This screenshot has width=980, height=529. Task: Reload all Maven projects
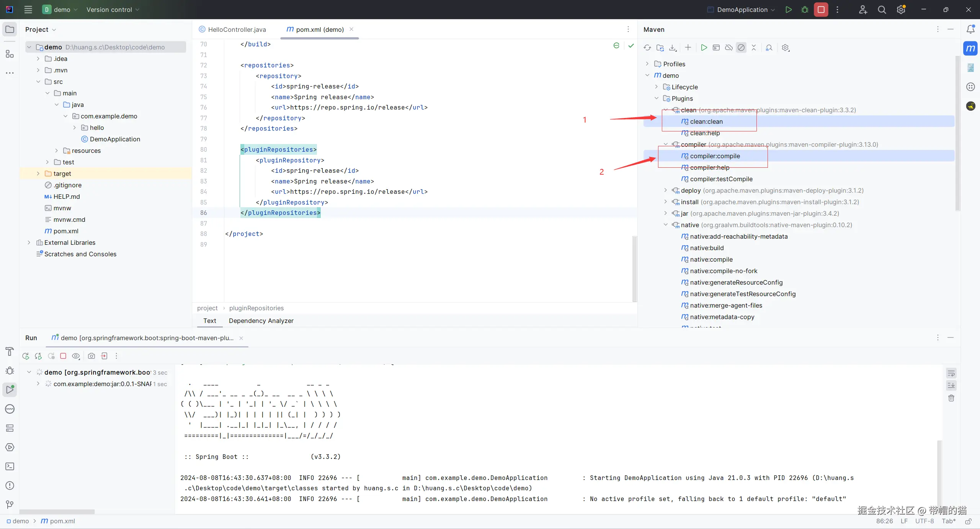(647, 48)
